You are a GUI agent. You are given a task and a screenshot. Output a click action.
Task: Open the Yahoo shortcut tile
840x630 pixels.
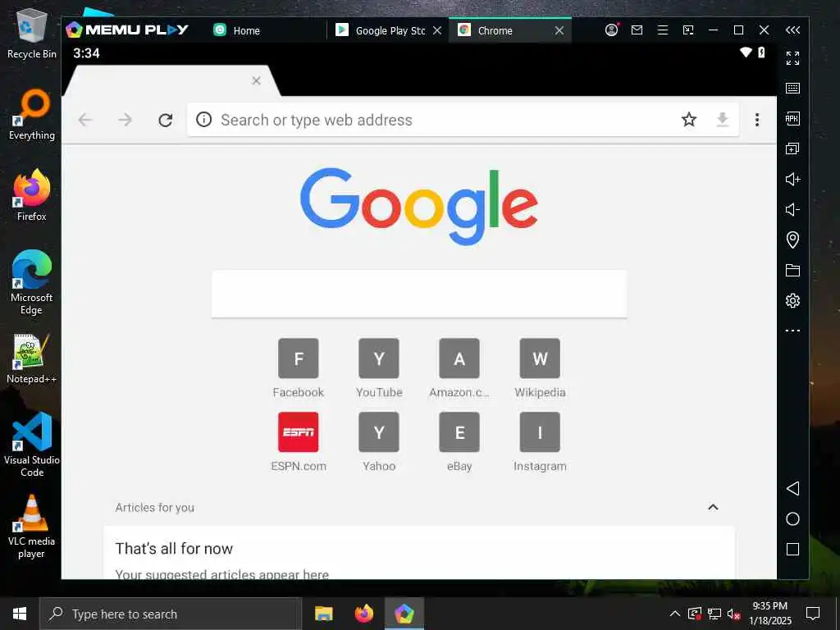[x=379, y=442]
